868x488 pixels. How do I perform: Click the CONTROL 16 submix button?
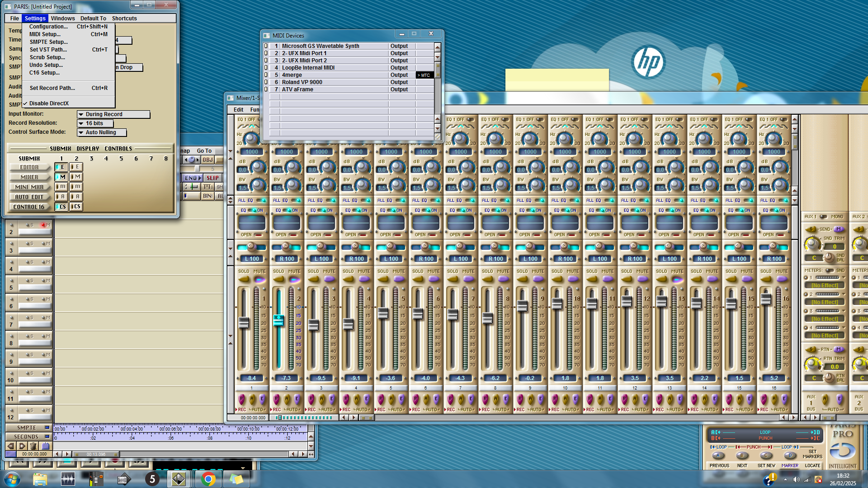[29, 207]
